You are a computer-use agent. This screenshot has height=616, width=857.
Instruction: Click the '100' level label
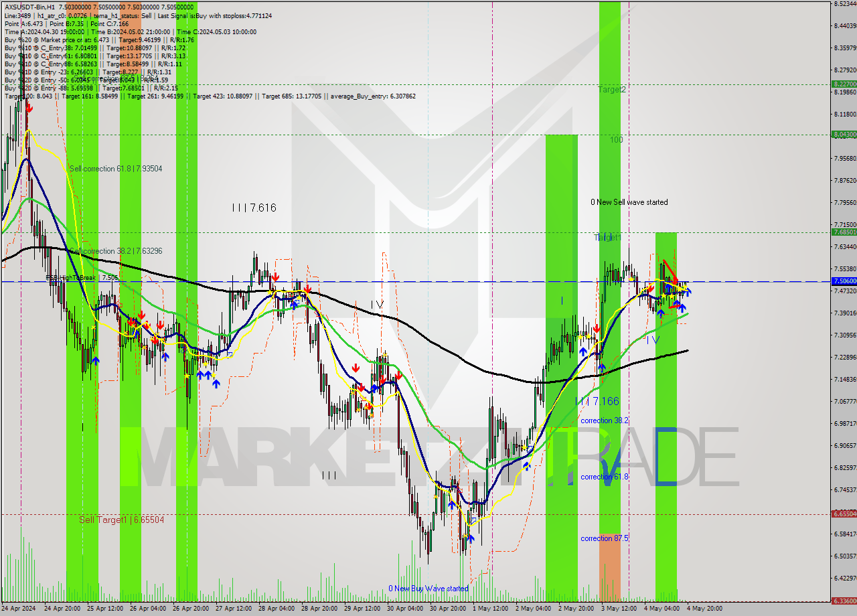pyautogui.click(x=616, y=140)
